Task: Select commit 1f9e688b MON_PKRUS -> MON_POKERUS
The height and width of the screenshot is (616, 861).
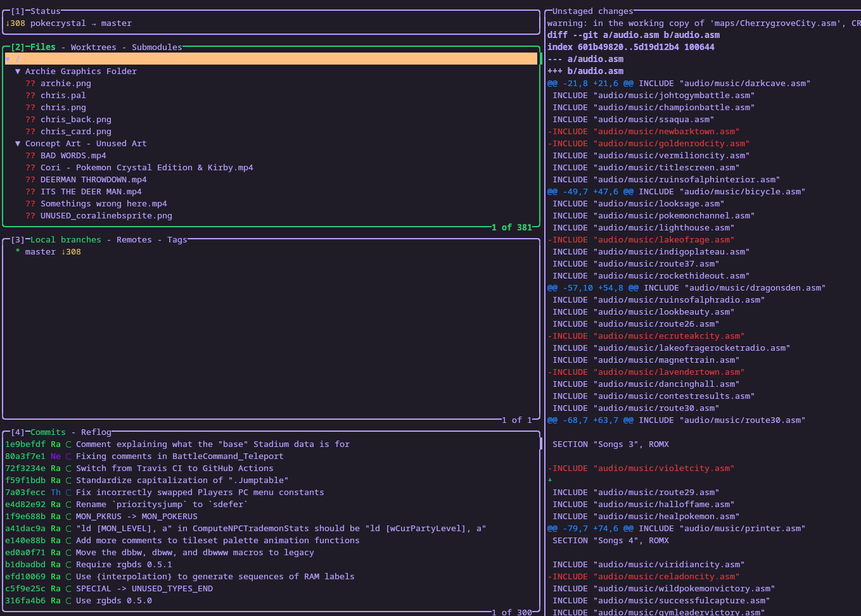Action: [x=271, y=517]
